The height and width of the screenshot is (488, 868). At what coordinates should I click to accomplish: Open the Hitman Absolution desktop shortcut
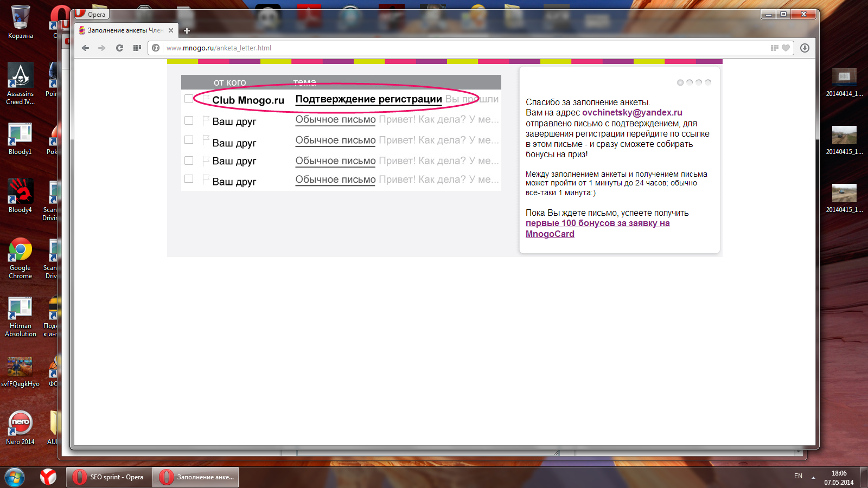[x=21, y=317]
